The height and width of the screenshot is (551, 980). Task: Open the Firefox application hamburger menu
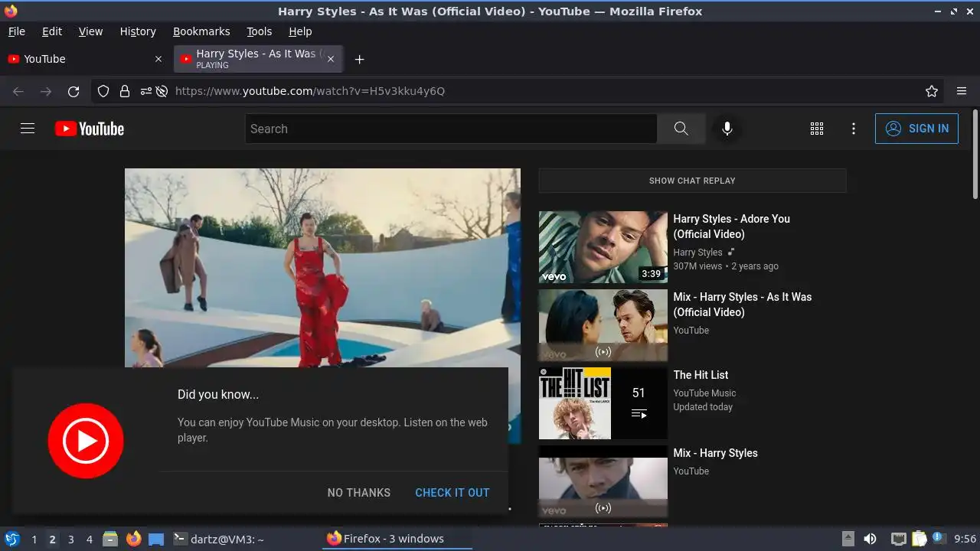[x=962, y=91]
